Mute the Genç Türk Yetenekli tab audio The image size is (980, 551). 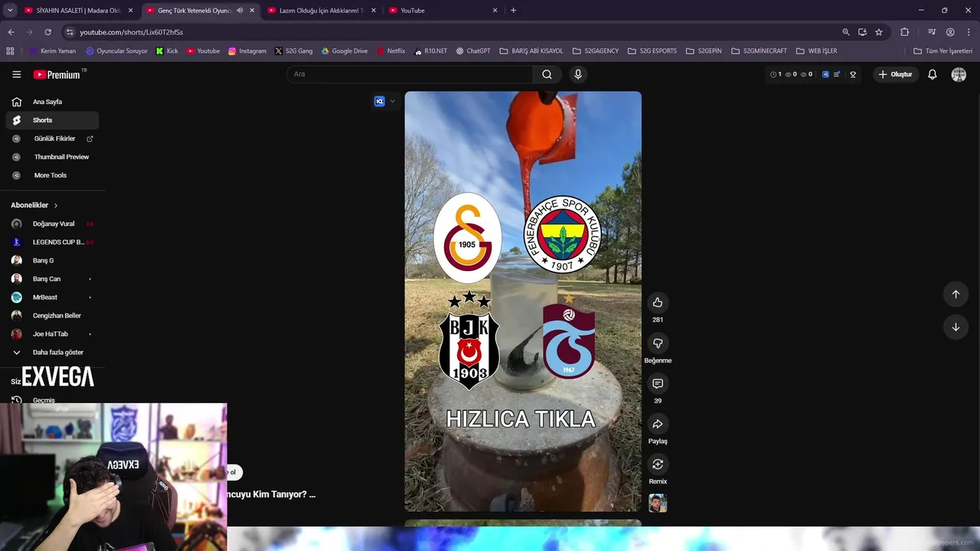[x=240, y=11]
